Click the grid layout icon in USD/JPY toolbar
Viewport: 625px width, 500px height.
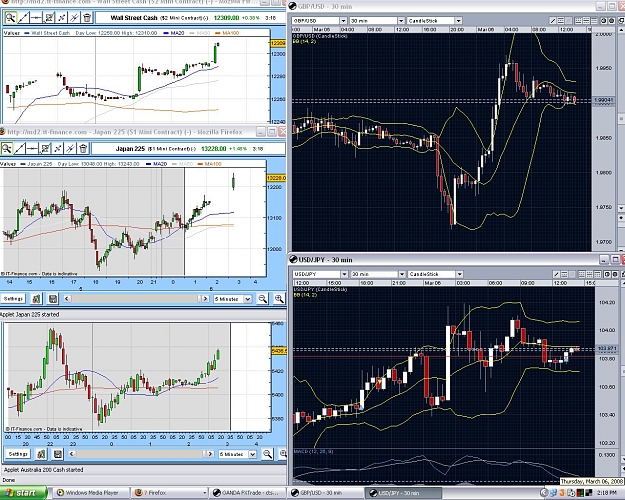582,274
